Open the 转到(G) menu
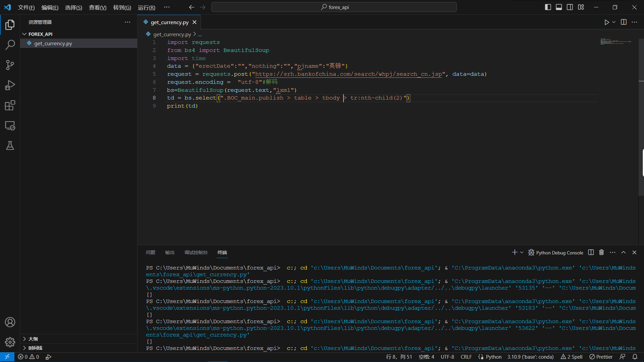The height and width of the screenshot is (362, 644). [x=122, y=7]
